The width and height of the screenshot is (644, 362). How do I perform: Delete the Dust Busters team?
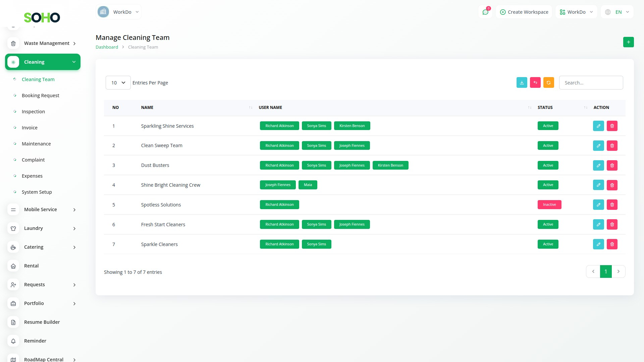612,165
